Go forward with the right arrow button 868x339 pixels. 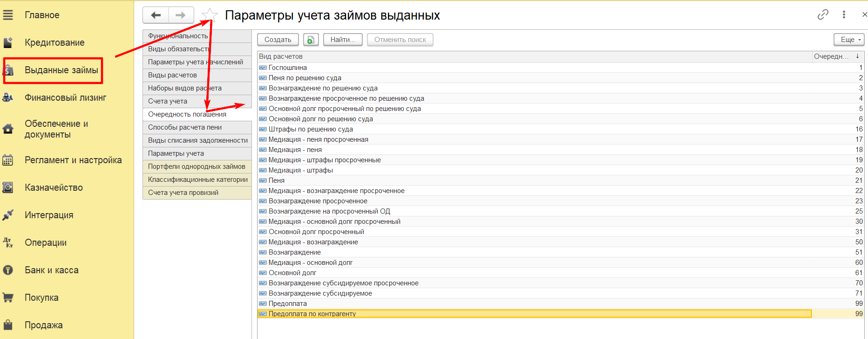[x=181, y=15]
